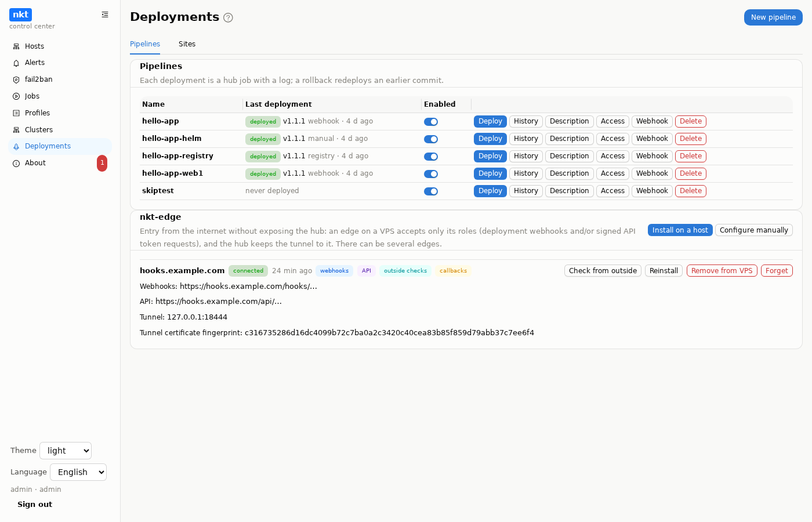Disable the hello-app-helm pipeline toggle
The image size is (812, 522).
[431, 139]
